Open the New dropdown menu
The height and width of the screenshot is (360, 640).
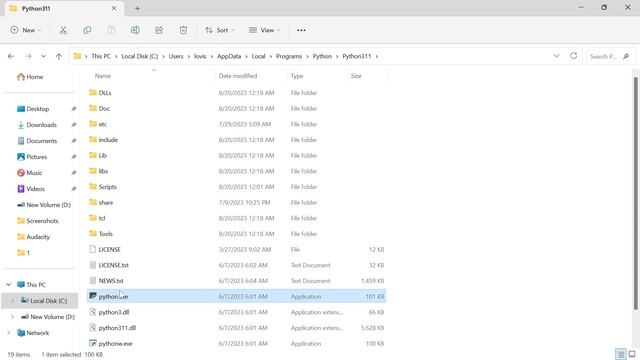26,30
